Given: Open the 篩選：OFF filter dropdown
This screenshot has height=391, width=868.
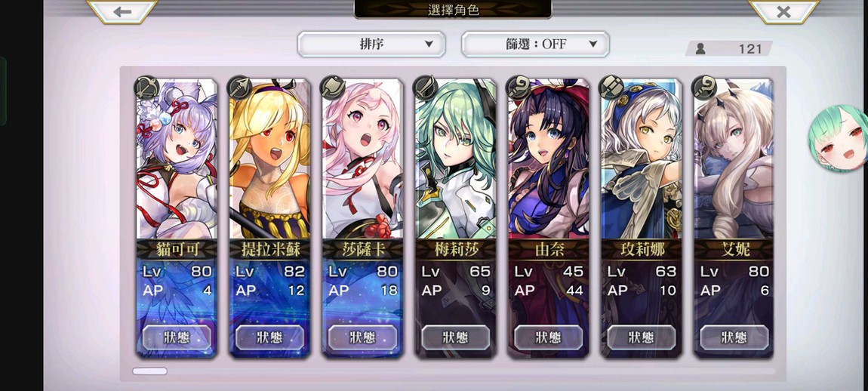Looking at the screenshot, I should pyautogui.click(x=535, y=45).
